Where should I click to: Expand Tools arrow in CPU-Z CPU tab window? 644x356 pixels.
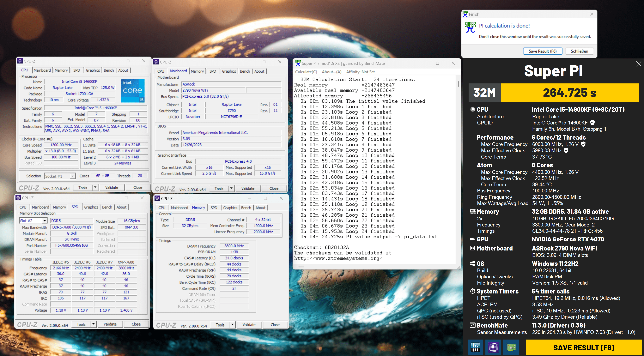[x=95, y=187]
